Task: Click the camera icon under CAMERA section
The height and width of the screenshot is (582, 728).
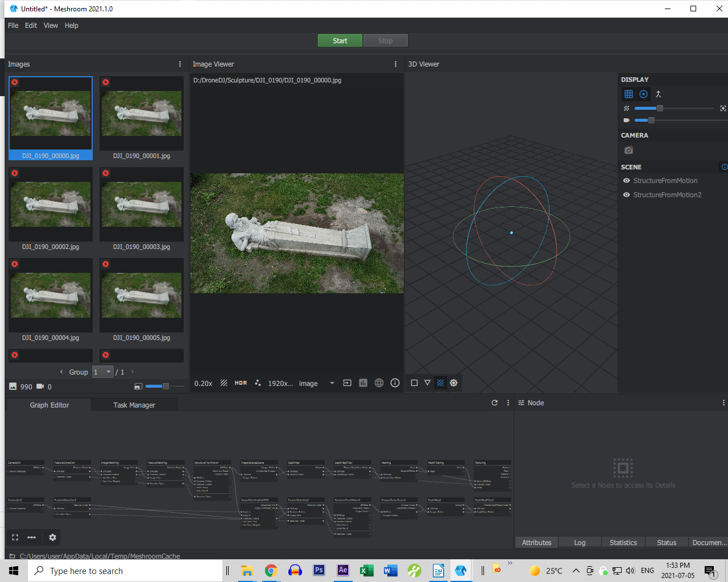Action: pyautogui.click(x=628, y=150)
